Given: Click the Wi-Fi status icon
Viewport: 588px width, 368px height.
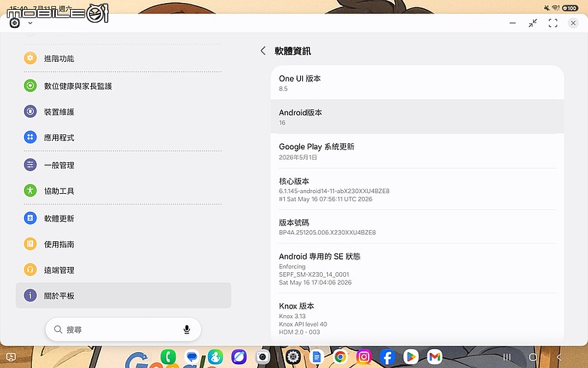Looking at the screenshot, I should coord(556,8).
